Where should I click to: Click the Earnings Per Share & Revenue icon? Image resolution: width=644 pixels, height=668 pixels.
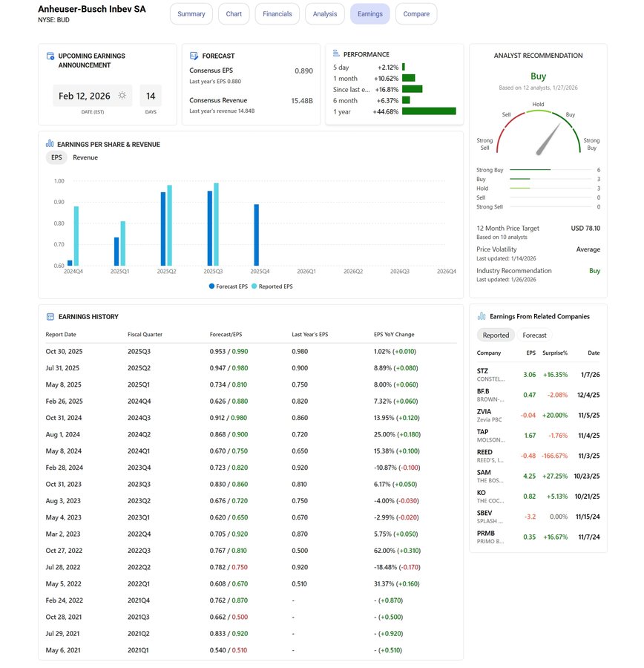(x=50, y=144)
